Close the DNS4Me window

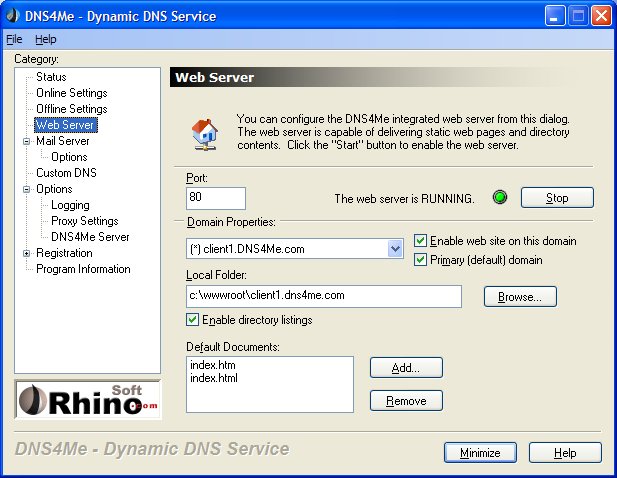tap(601, 16)
